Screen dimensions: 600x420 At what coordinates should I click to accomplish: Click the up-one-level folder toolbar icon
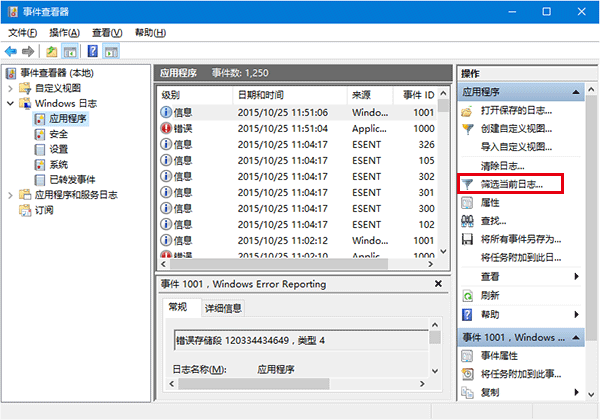[52, 50]
